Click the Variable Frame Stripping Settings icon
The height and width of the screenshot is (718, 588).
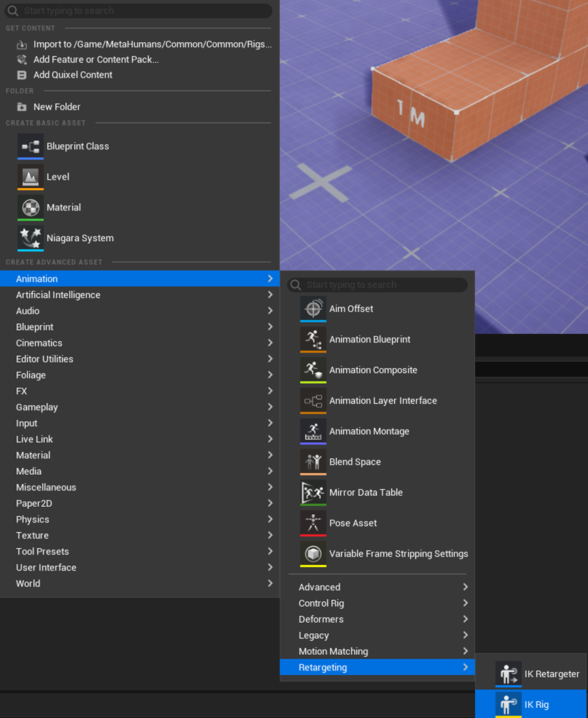[x=314, y=554]
